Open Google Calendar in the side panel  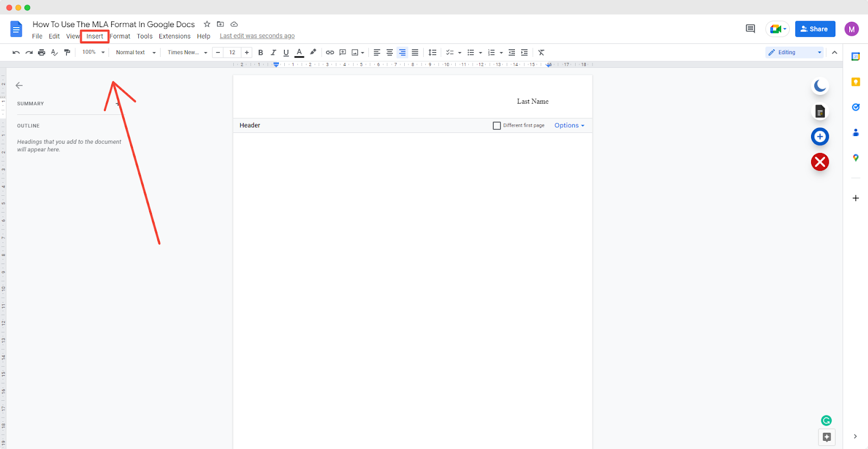tap(856, 57)
